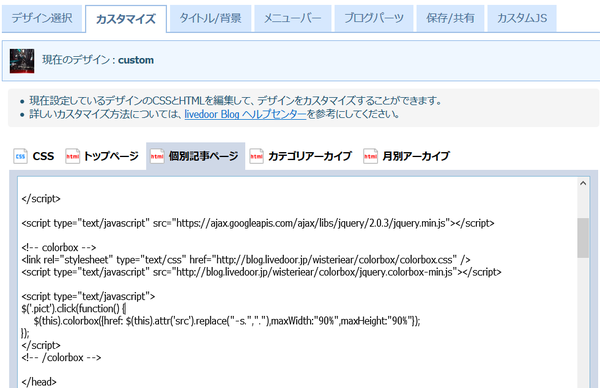Click the colorbox.css link line

[246, 260]
